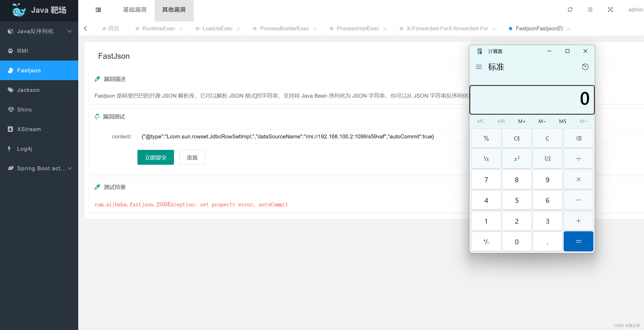
Task: Click calculator digit 5
Action: tap(517, 200)
